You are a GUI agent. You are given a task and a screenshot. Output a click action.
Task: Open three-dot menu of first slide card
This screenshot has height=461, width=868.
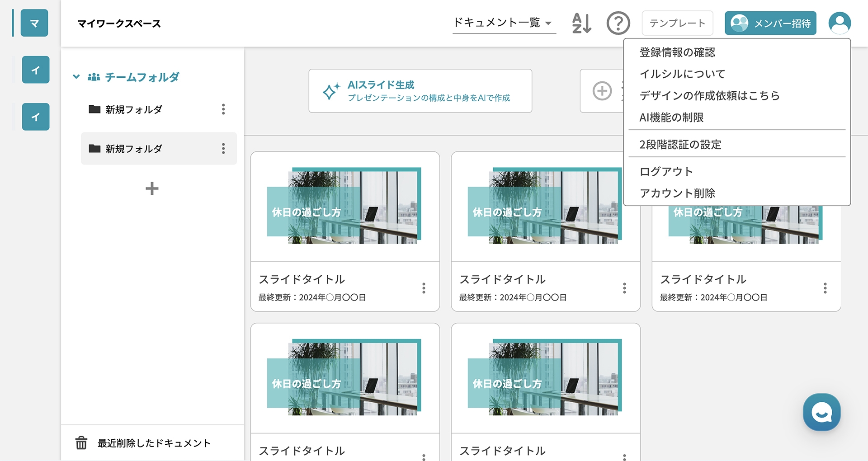pos(424,288)
